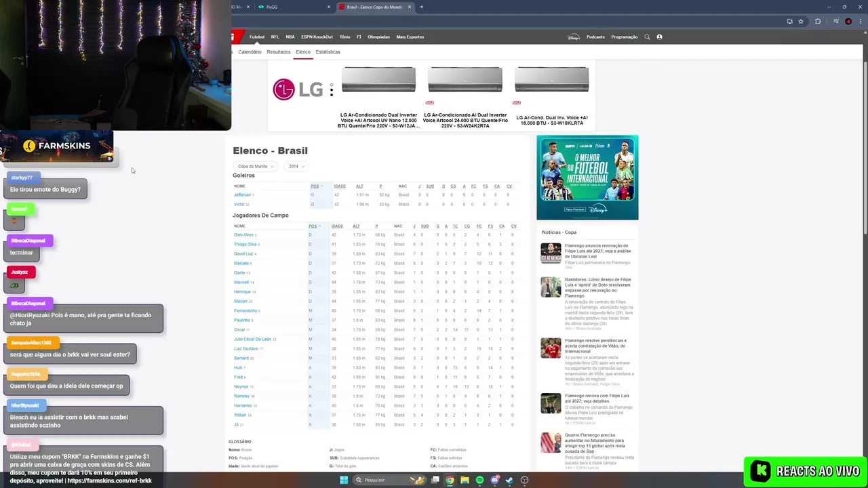Open a new browser tab
This screenshot has height=488, width=868.
[x=421, y=7]
